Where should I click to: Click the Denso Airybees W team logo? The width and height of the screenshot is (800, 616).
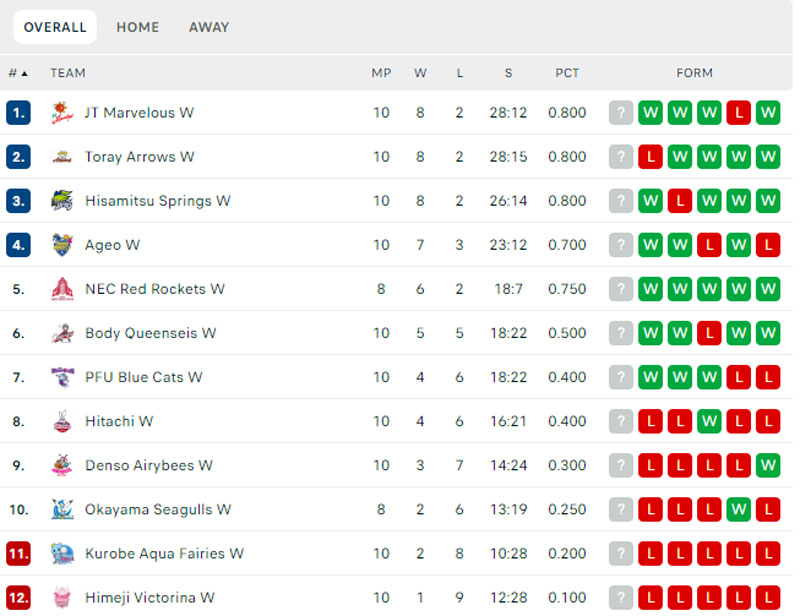pos(62,465)
